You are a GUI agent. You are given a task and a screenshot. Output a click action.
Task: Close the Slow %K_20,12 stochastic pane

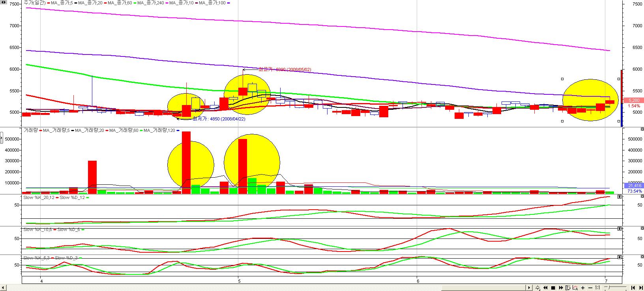tap(642, 196)
